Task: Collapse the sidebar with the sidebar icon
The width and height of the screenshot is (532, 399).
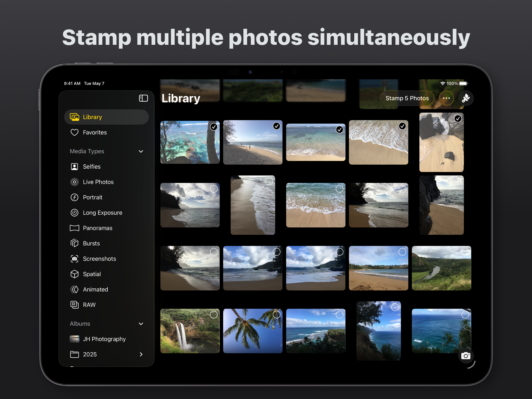Action: (x=143, y=98)
